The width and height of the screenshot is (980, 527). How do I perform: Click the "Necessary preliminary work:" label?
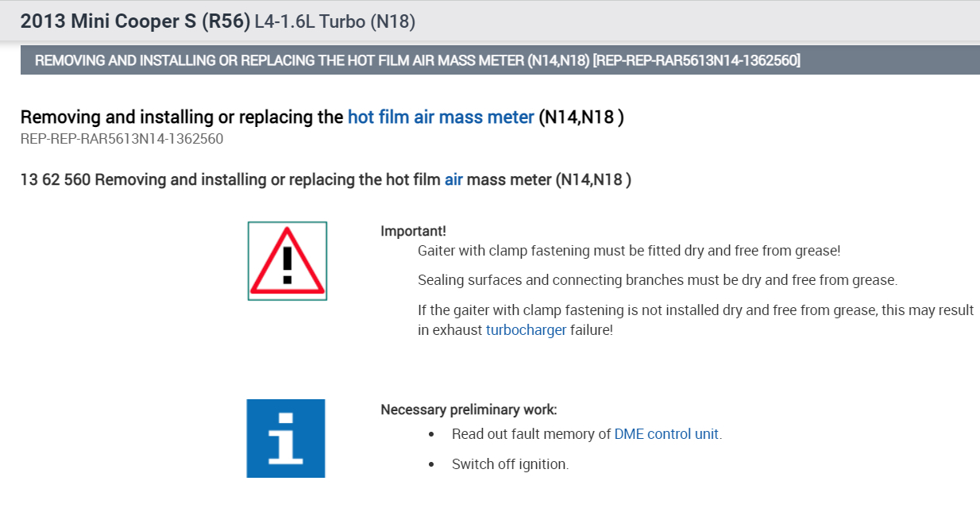click(x=469, y=410)
